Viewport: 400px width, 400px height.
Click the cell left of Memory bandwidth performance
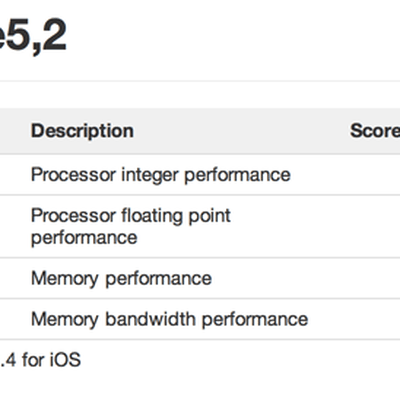[13, 319]
